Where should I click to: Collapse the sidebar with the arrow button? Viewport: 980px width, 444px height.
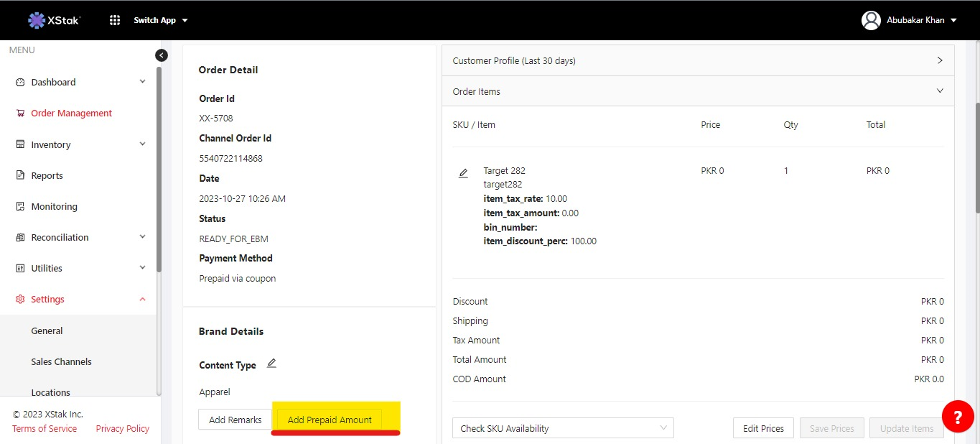pyautogui.click(x=162, y=55)
